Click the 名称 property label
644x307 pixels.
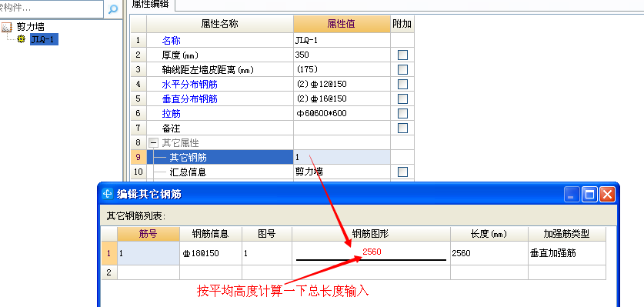[x=171, y=40]
